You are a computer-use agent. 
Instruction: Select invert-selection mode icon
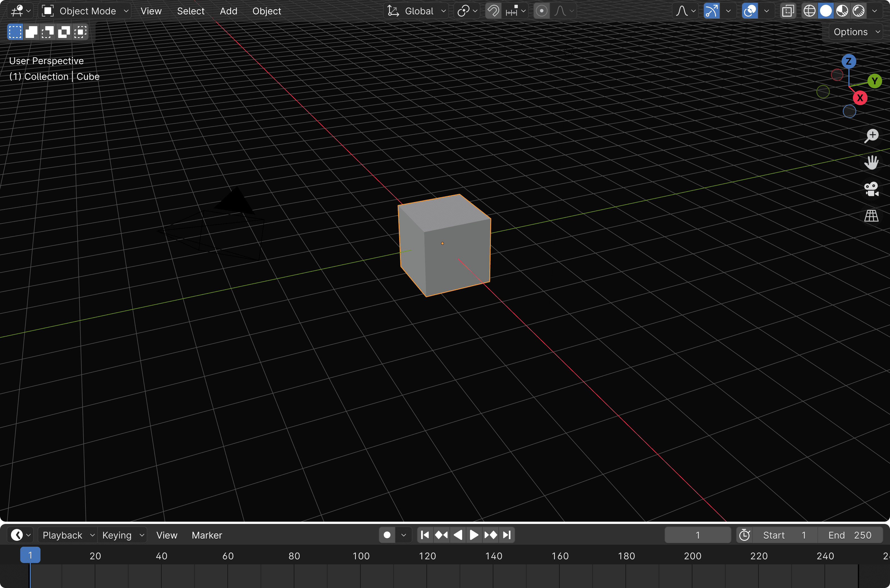coord(64,32)
